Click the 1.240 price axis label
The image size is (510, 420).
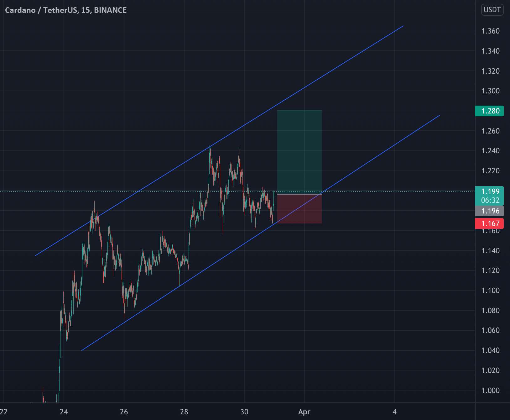click(490, 151)
